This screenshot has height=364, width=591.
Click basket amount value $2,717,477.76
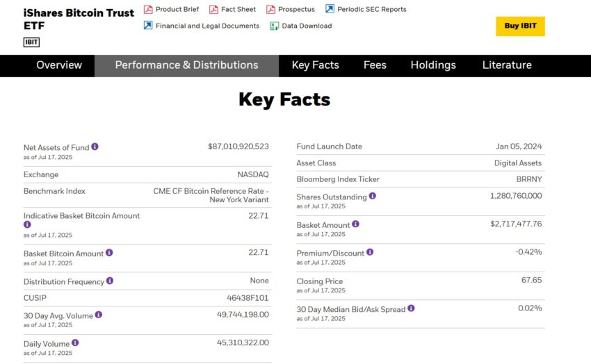(x=516, y=224)
